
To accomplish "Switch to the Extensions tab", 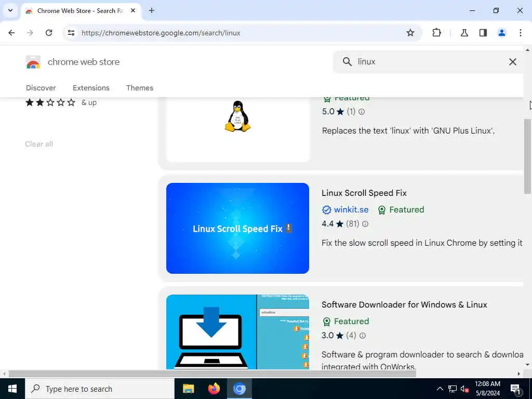I will coord(91,88).
